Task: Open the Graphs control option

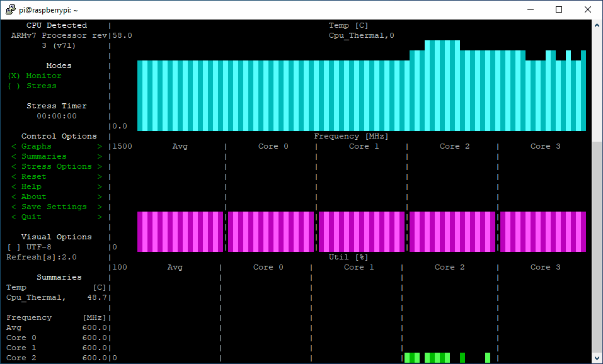Action: 57,146
